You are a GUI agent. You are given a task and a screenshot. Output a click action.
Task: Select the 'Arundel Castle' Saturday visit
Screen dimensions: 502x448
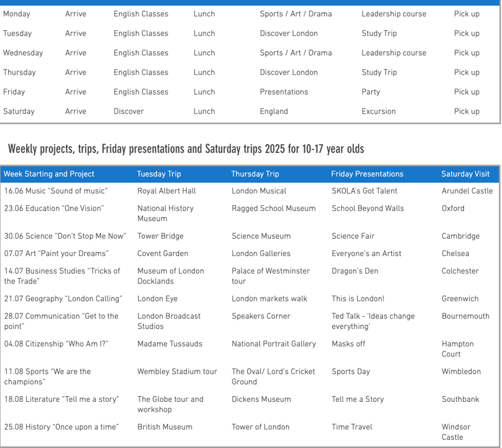pyautogui.click(x=467, y=191)
